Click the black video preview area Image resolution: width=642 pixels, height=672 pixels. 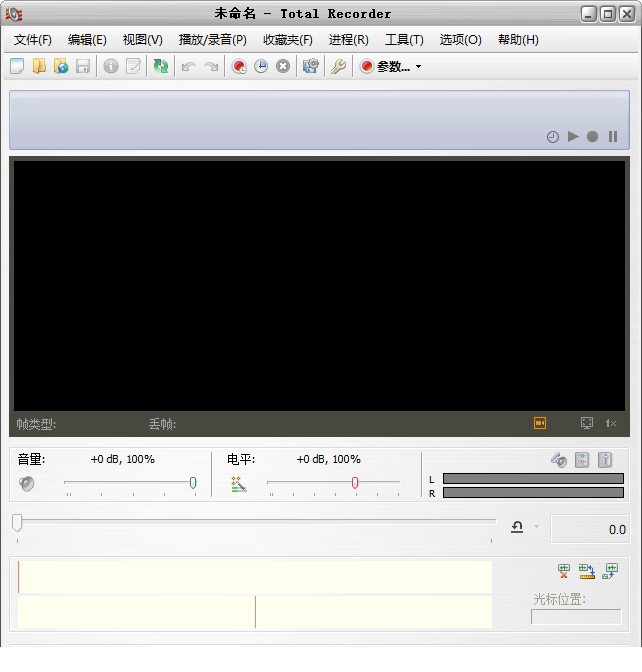(x=319, y=286)
